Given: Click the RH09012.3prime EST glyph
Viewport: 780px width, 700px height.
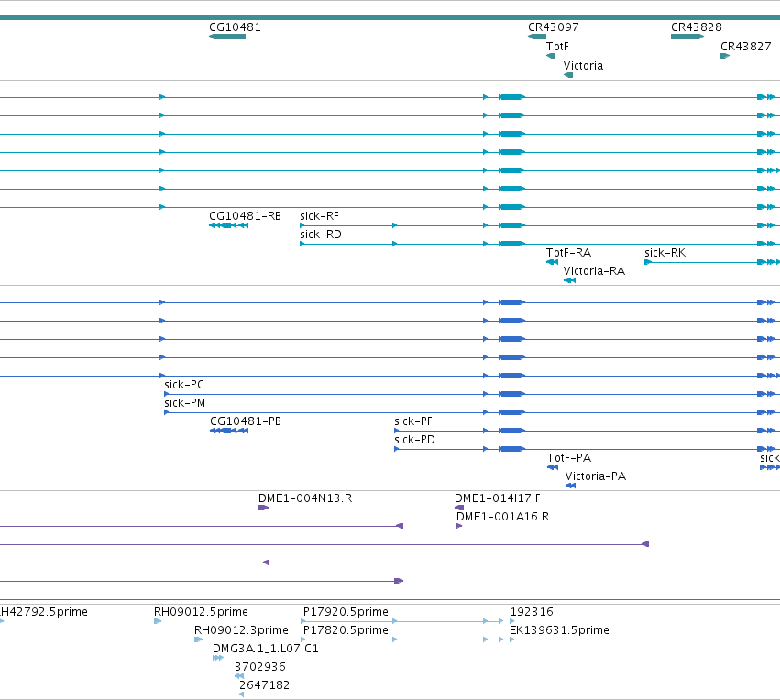Looking at the screenshot, I should click(x=199, y=640).
